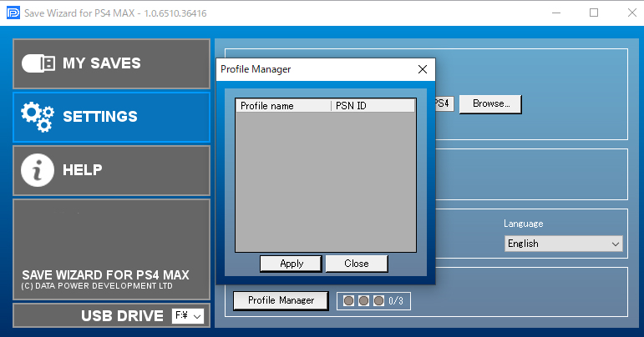
Task: Click the first profile slot circle indicator
Action: (348, 300)
